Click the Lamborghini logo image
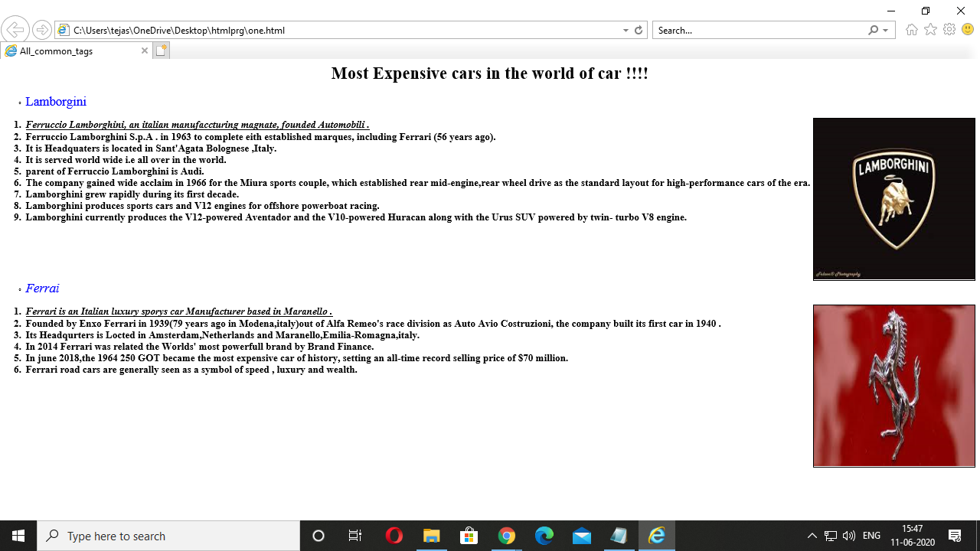 [x=893, y=198]
